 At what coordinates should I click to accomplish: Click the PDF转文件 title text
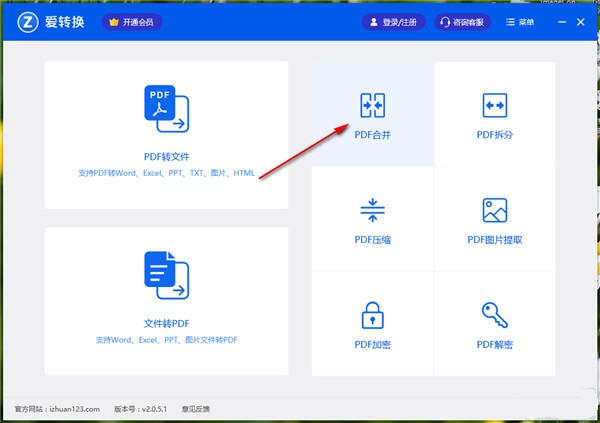(167, 157)
